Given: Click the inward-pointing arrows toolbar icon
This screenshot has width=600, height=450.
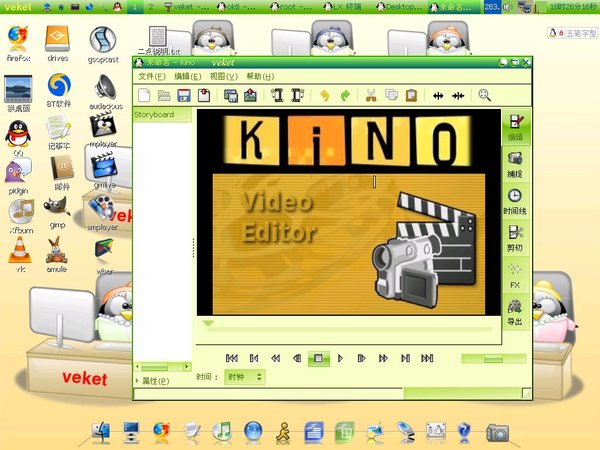Looking at the screenshot, I should pyautogui.click(x=458, y=96).
